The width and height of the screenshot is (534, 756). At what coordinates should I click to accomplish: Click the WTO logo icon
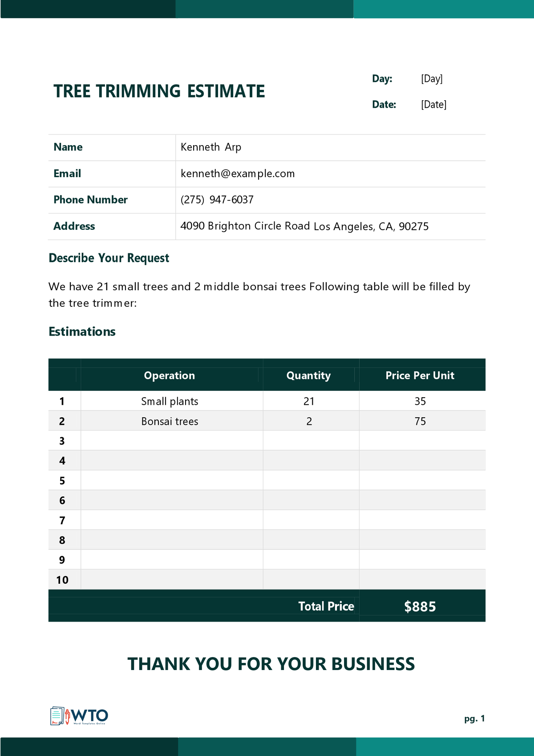click(79, 716)
